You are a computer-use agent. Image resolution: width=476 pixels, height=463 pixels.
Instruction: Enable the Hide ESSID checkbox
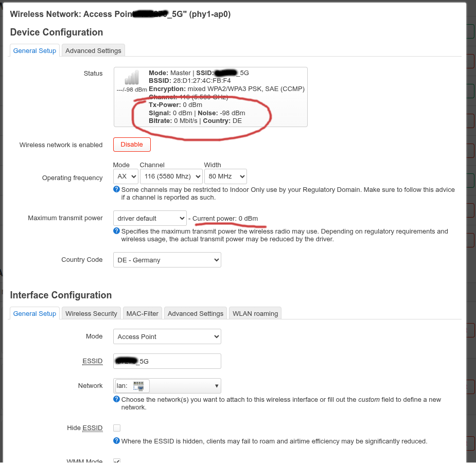(117, 428)
